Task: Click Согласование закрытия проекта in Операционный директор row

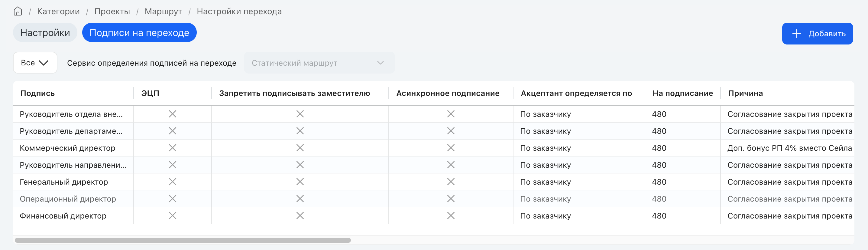Action: (x=790, y=199)
